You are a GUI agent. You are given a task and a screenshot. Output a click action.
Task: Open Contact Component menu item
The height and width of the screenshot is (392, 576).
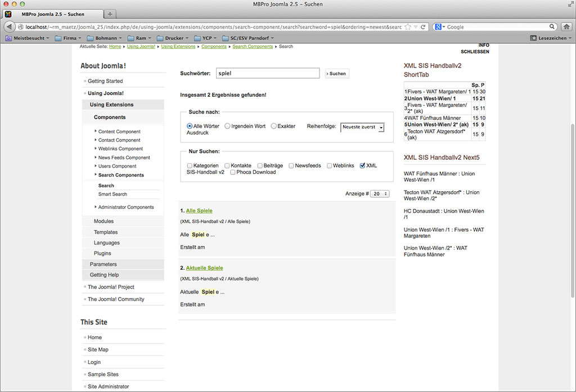[x=119, y=140]
